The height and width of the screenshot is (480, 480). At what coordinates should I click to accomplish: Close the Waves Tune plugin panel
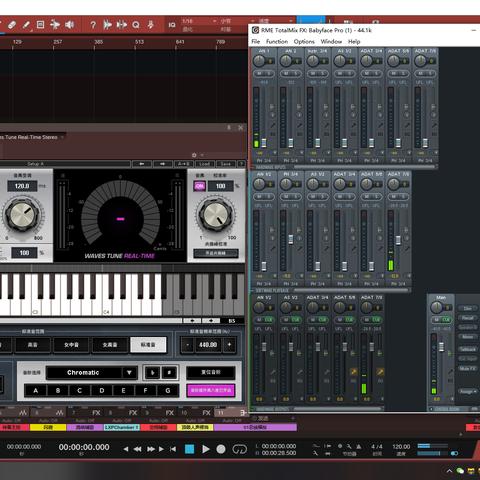[240, 127]
